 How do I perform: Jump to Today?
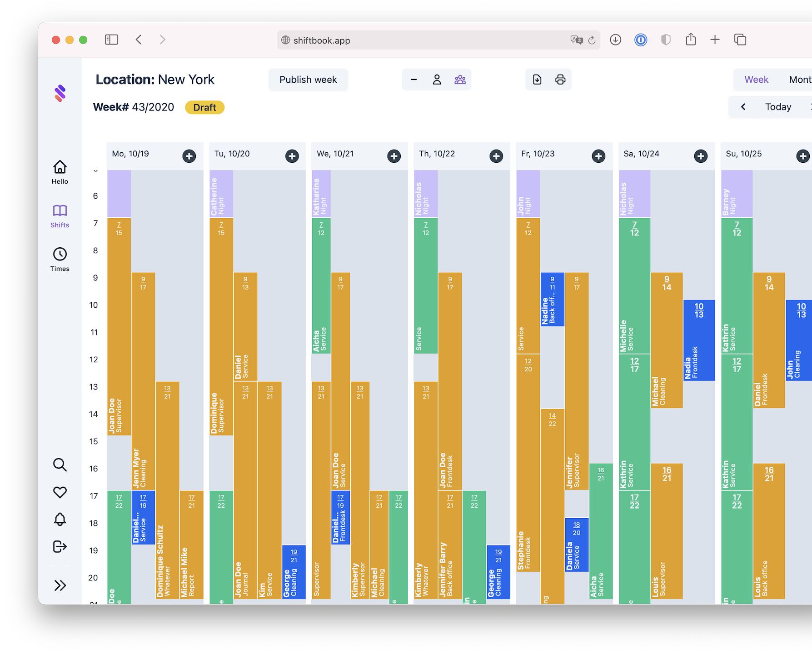(x=778, y=106)
